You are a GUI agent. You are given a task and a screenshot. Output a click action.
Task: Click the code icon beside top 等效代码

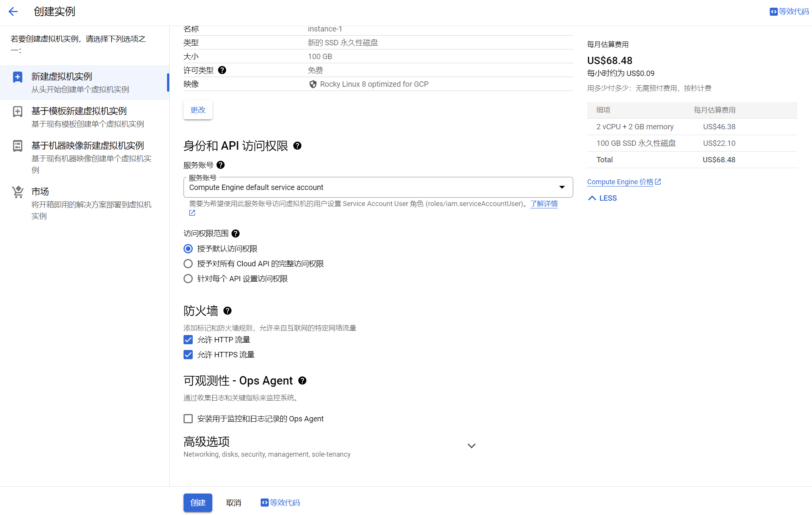tap(773, 12)
